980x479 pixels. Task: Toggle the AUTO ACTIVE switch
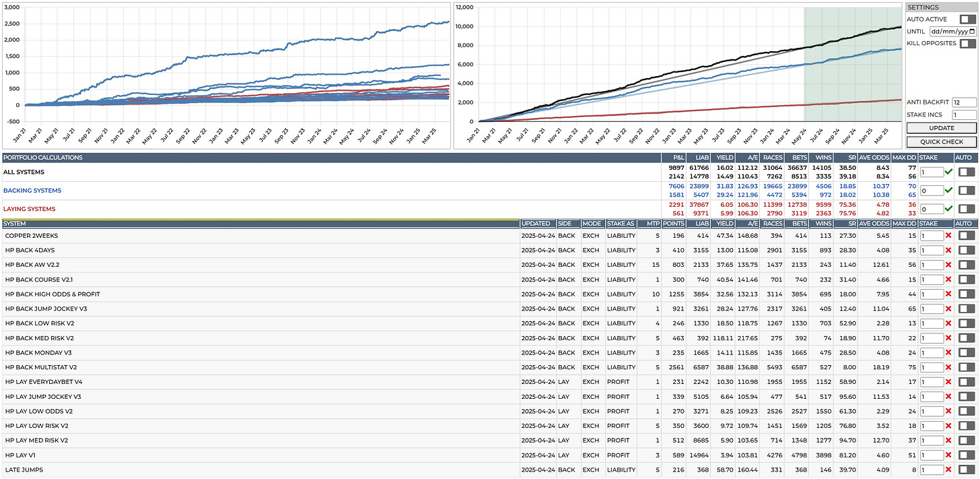pyautogui.click(x=967, y=20)
